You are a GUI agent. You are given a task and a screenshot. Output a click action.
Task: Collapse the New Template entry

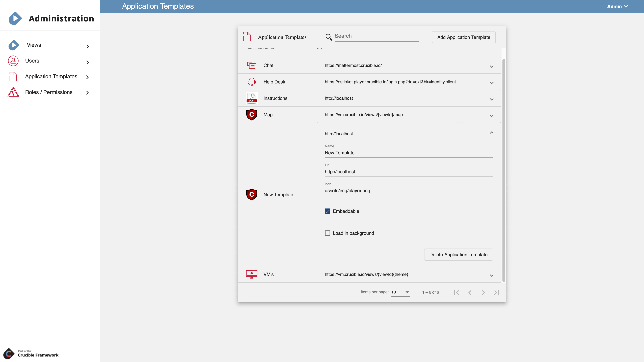pos(492,133)
